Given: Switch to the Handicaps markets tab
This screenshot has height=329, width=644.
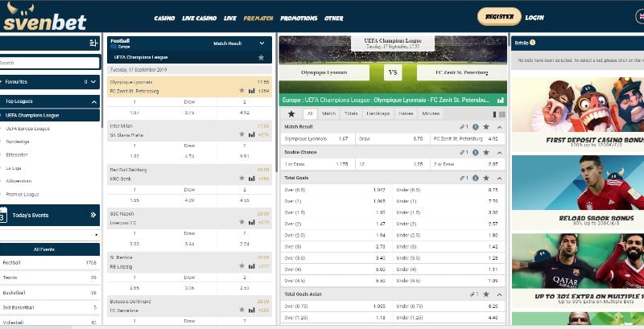Looking at the screenshot, I should [378, 113].
